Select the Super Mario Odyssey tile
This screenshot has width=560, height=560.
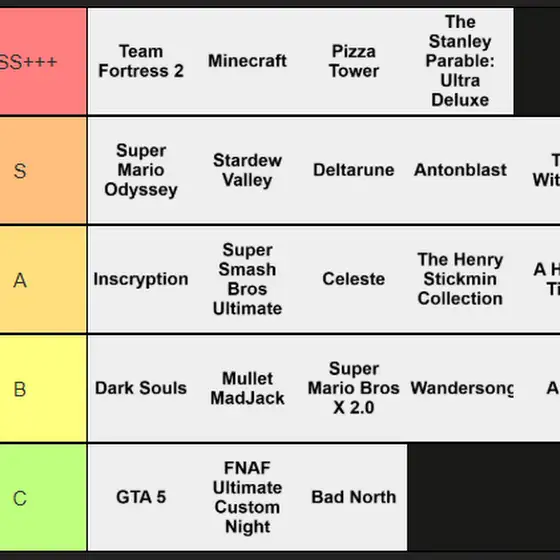click(x=141, y=170)
